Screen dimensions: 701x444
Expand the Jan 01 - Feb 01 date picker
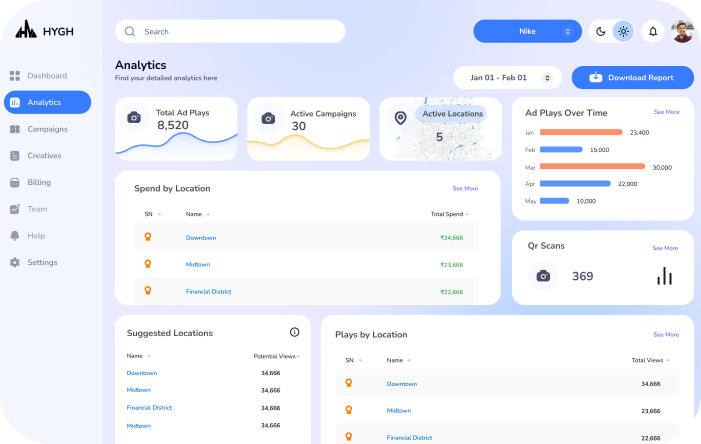tap(507, 77)
